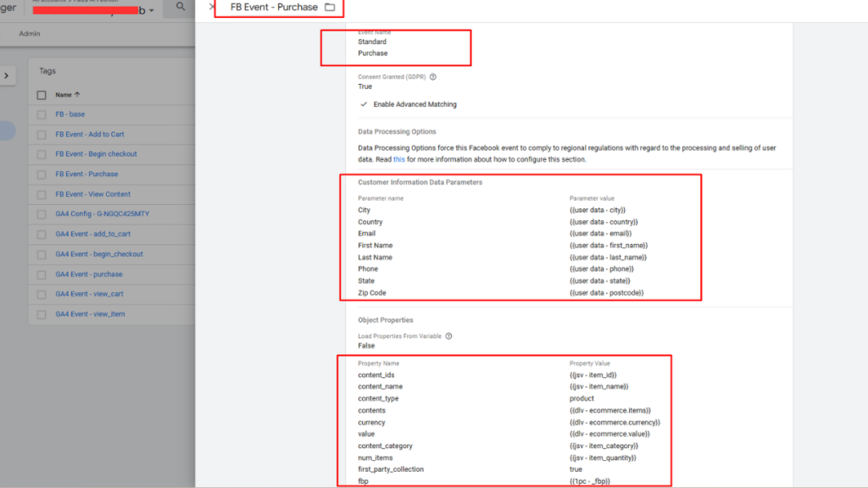Check the box for GA4 Event - view_item
Screen dimensions: 868x488
(x=42, y=314)
